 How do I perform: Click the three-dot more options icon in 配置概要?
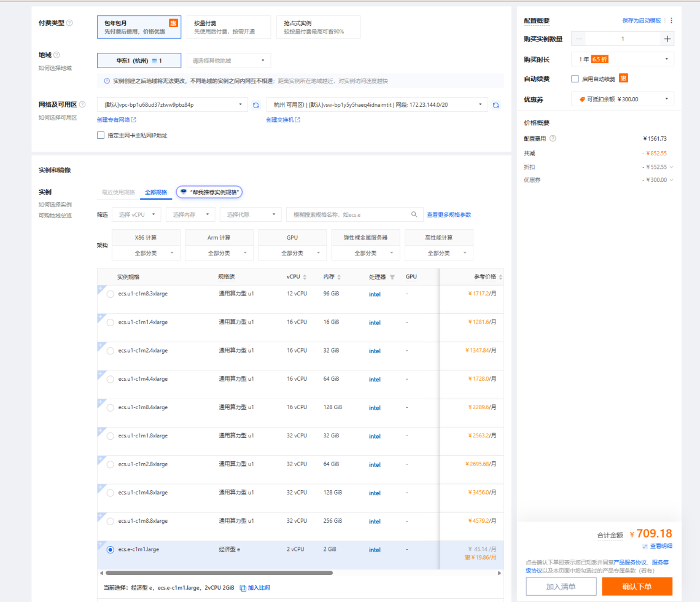point(671,20)
